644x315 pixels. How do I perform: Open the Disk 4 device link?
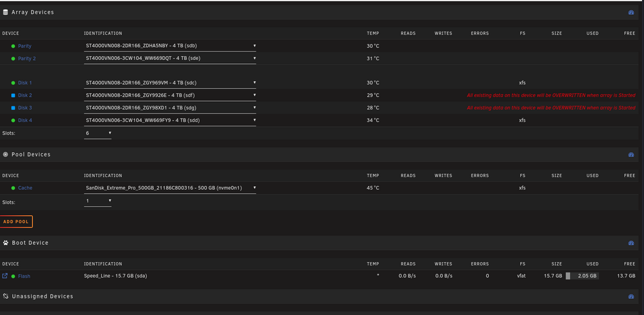click(x=24, y=120)
